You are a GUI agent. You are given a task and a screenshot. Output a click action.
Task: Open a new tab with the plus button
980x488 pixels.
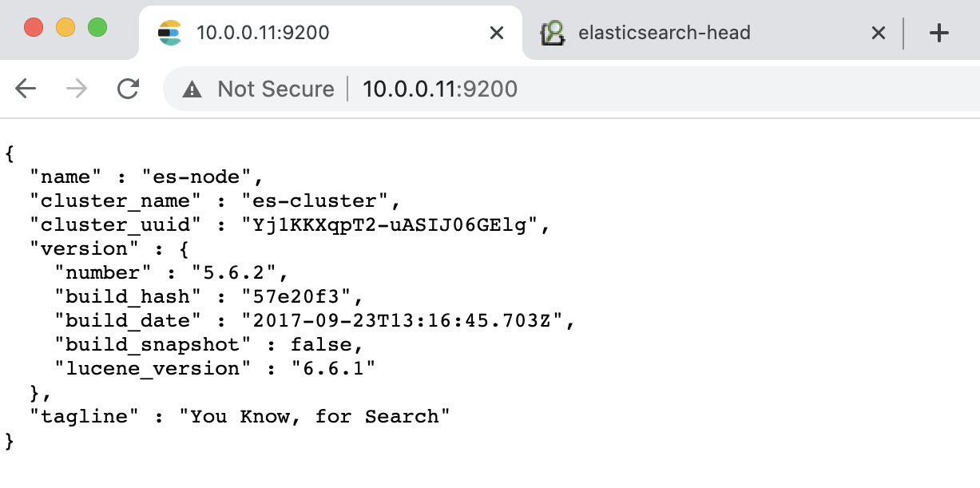pos(939,33)
